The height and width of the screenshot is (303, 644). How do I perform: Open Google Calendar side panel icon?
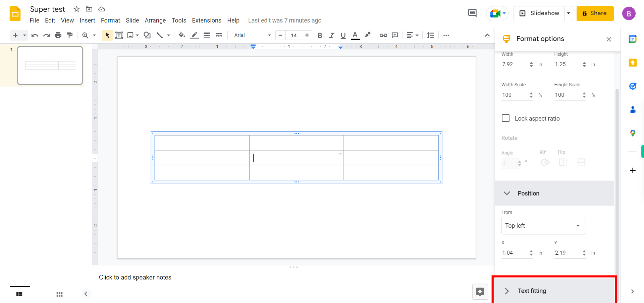pyautogui.click(x=633, y=39)
